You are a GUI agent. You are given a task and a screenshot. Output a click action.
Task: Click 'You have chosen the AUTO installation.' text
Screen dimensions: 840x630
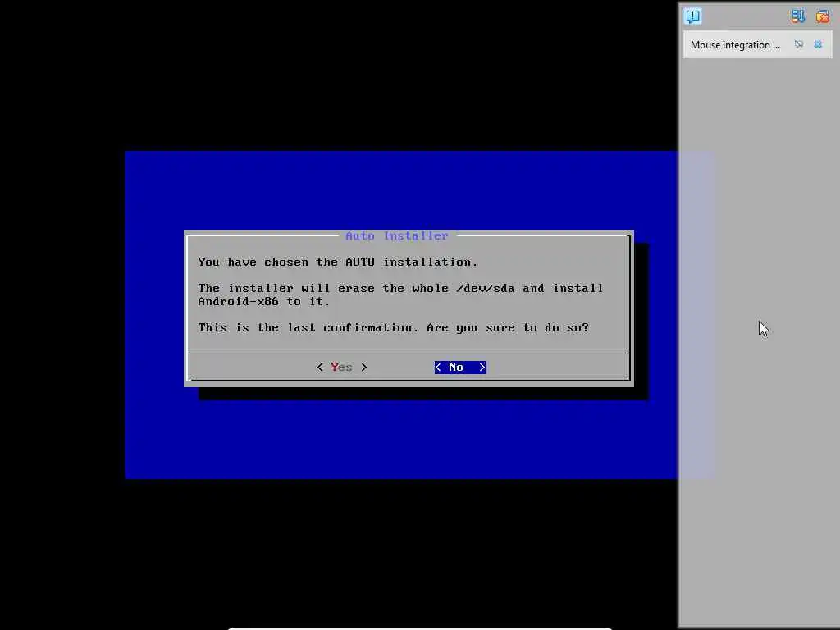point(337,262)
